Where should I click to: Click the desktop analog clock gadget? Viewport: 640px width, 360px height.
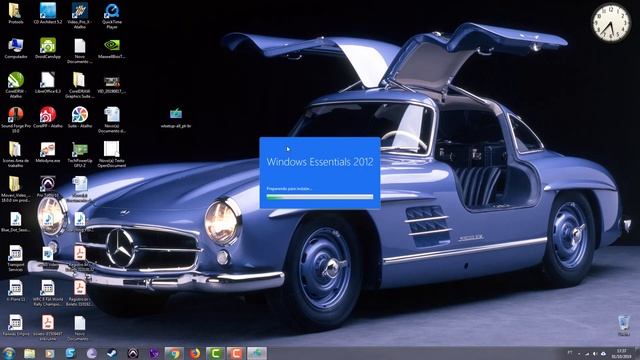(611, 22)
